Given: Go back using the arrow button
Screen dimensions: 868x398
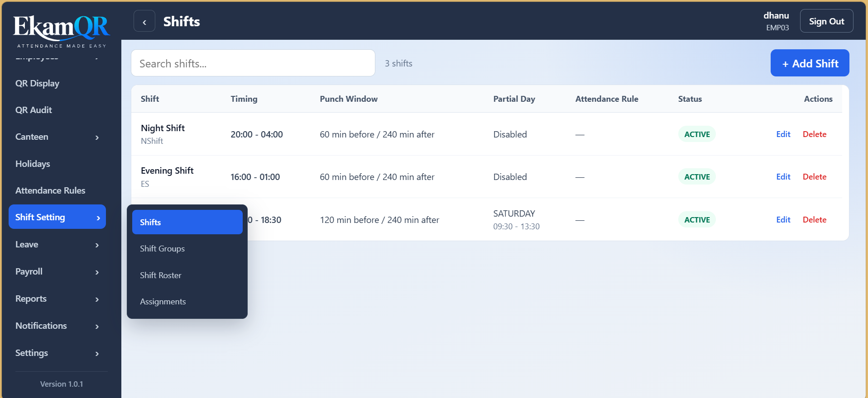Looking at the screenshot, I should [x=144, y=21].
